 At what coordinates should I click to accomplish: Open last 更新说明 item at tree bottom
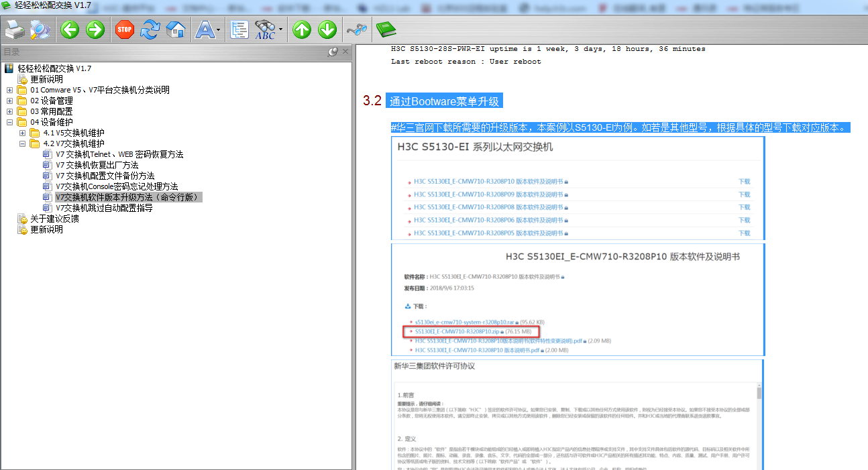tap(46, 229)
